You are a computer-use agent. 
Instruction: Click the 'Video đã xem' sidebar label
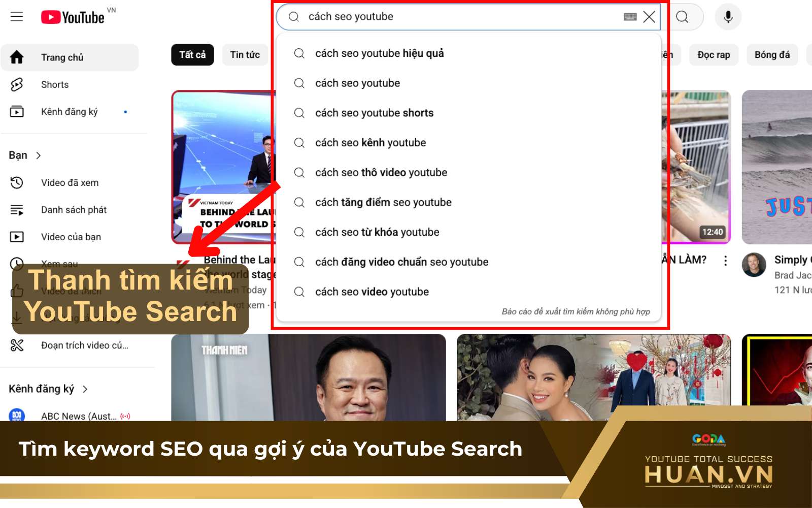[70, 182]
